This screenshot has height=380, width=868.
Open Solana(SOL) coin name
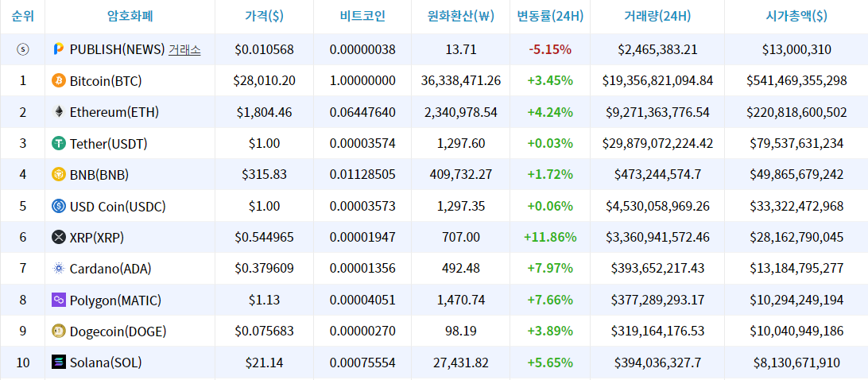pyautogui.click(x=106, y=363)
